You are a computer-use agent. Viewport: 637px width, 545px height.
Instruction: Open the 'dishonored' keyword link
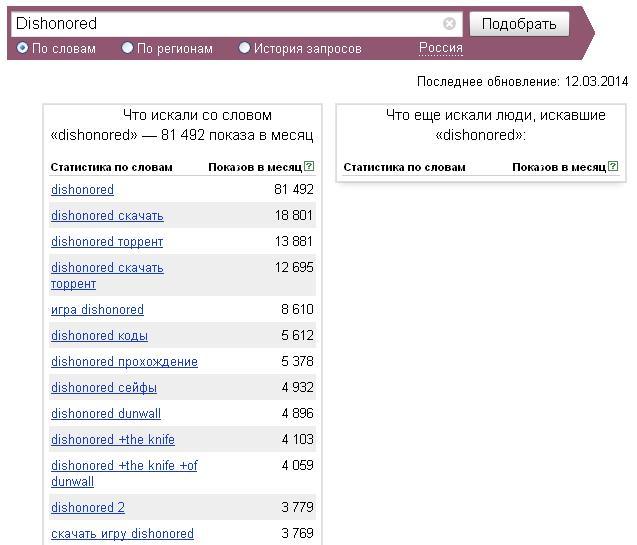pos(82,190)
